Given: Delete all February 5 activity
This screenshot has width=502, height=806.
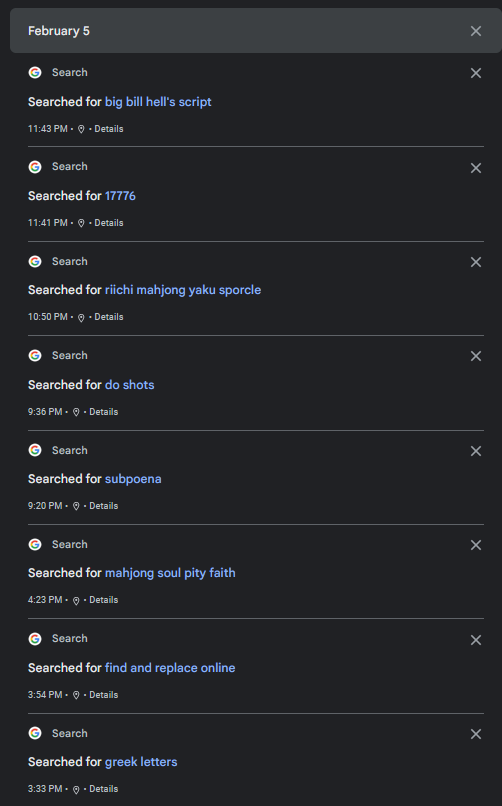Looking at the screenshot, I should tap(476, 31).
